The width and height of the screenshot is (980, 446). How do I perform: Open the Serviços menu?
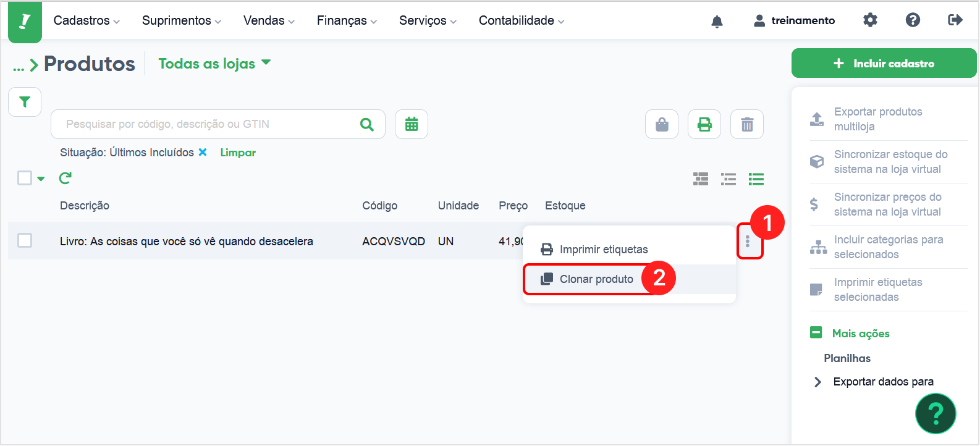[428, 20]
